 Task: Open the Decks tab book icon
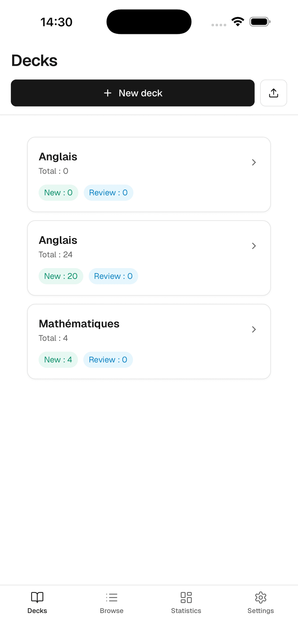click(37, 598)
